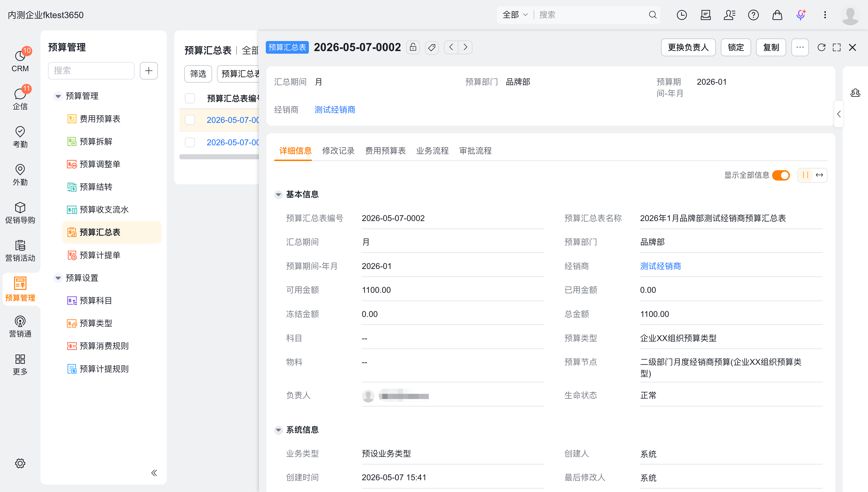Screen dimensions: 868x492
Task: Click the microphone AI assistant icon
Action: click(x=801, y=15)
